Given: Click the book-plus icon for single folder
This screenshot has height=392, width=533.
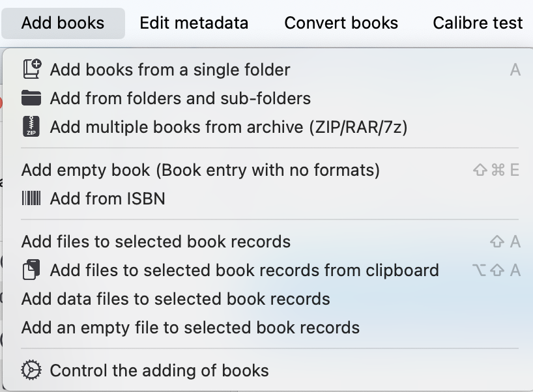Looking at the screenshot, I should pyautogui.click(x=31, y=70).
